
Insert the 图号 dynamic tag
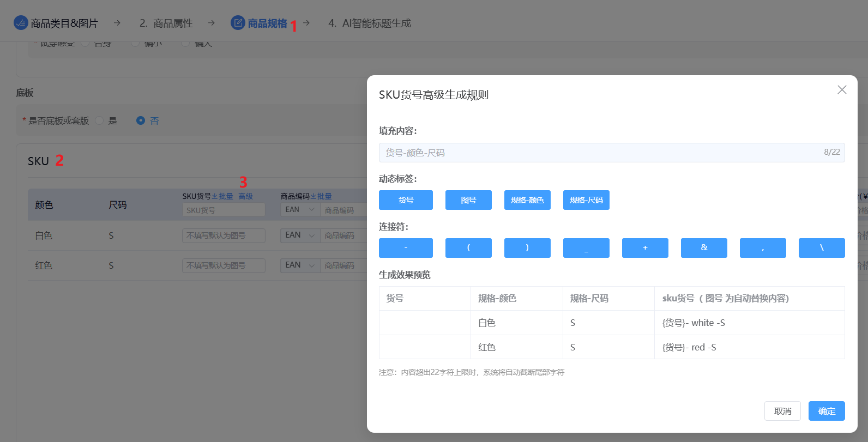(x=468, y=200)
